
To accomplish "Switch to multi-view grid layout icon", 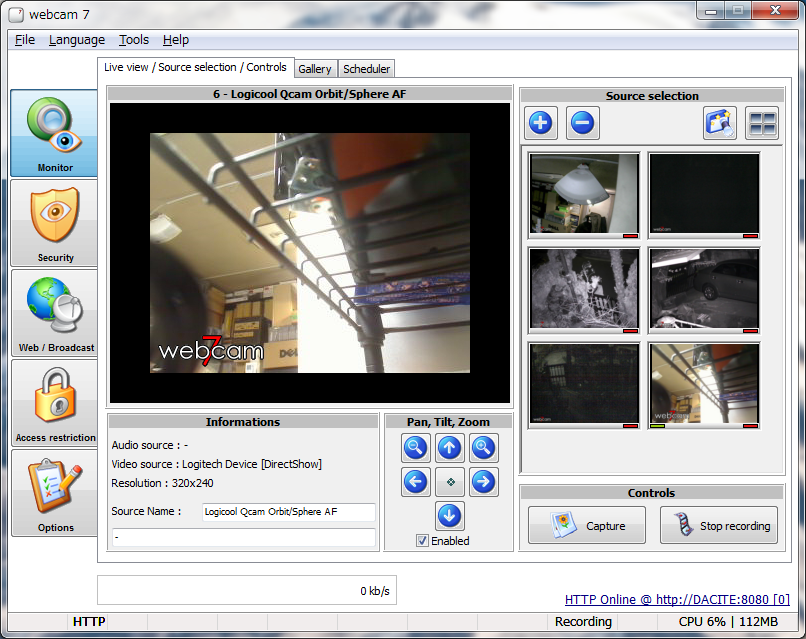I will point(762,123).
